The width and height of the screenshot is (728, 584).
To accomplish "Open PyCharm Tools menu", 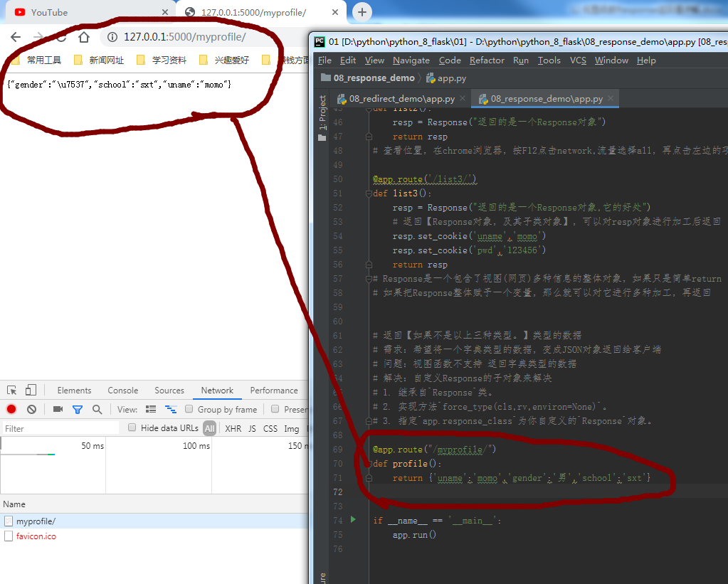I will tap(549, 60).
